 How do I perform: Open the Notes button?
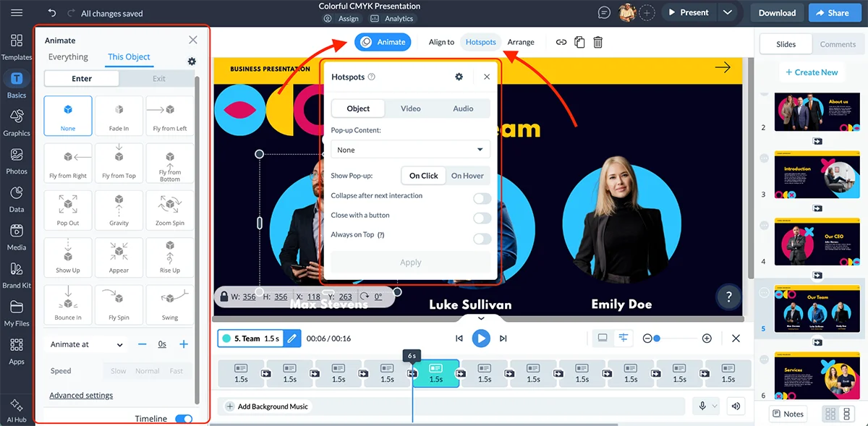coord(788,414)
